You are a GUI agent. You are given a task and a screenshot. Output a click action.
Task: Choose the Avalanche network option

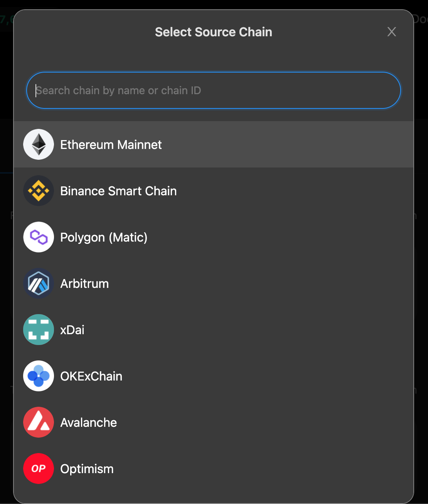pyautogui.click(x=89, y=422)
